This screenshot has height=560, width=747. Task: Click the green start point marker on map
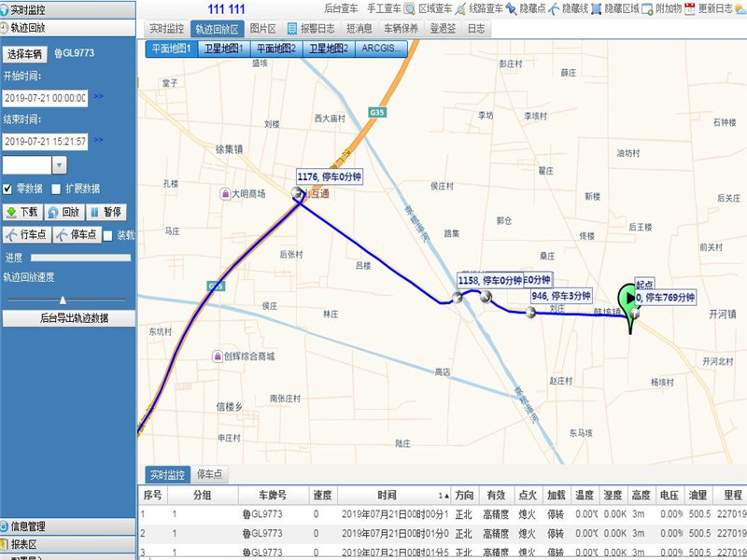[634, 298]
